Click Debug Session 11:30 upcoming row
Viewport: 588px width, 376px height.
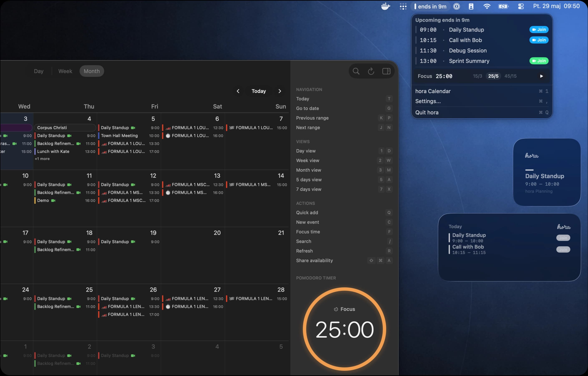pos(481,50)
